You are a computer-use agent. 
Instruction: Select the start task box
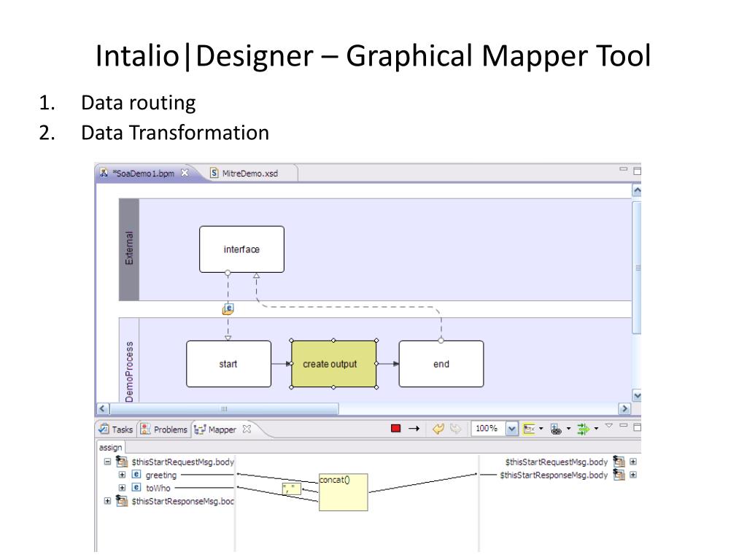pos(228,364)
